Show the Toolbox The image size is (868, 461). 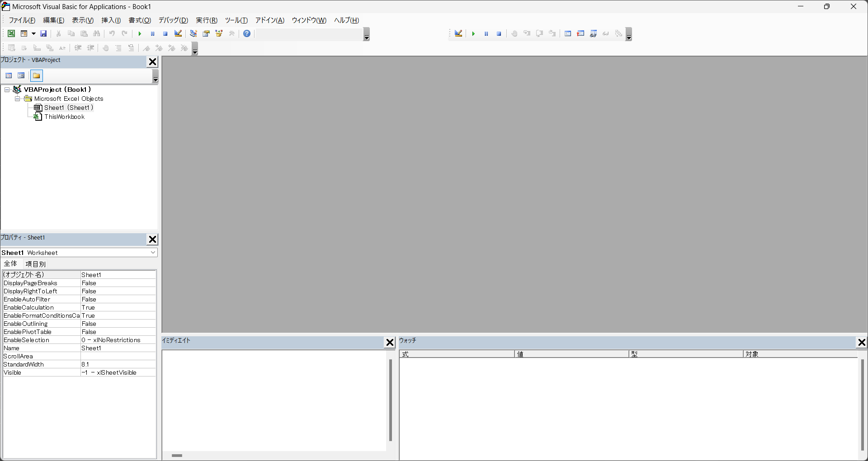coord(232,33)
